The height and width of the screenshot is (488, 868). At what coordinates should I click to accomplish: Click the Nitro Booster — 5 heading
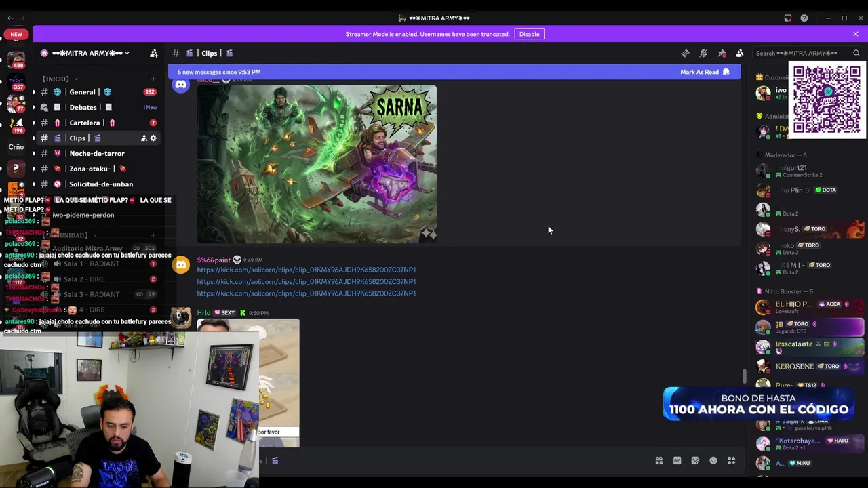789,291
